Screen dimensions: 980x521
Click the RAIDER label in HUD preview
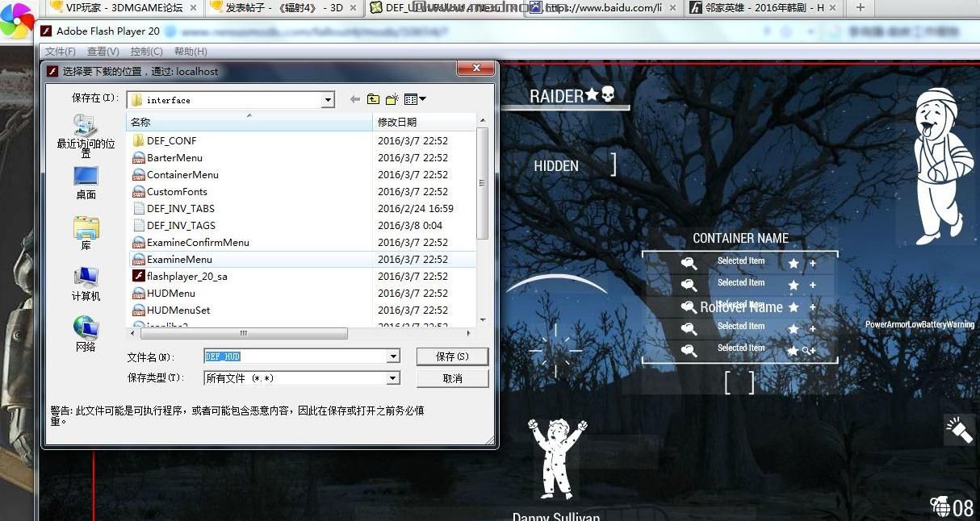coord(556,96)
